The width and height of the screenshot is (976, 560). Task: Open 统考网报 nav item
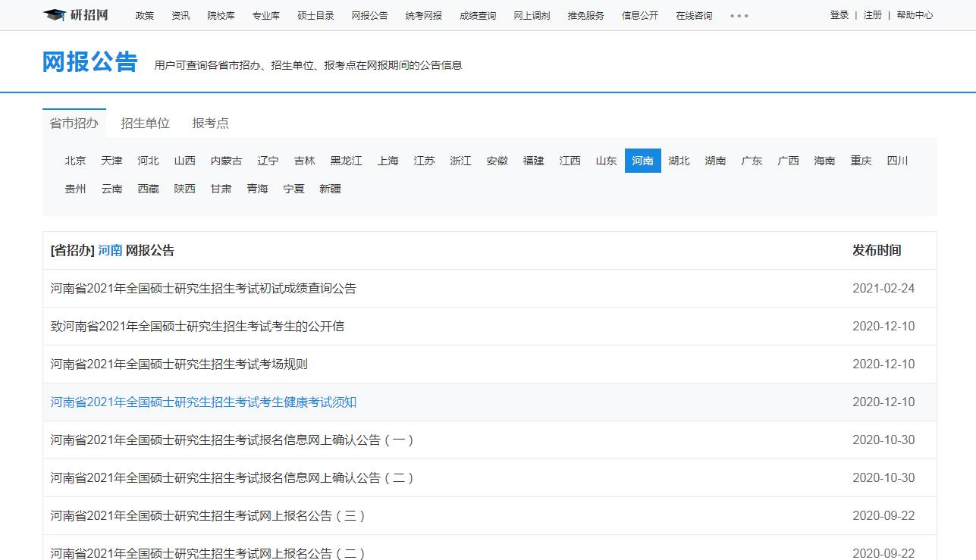pyautogui.click(x=423, y=15)
